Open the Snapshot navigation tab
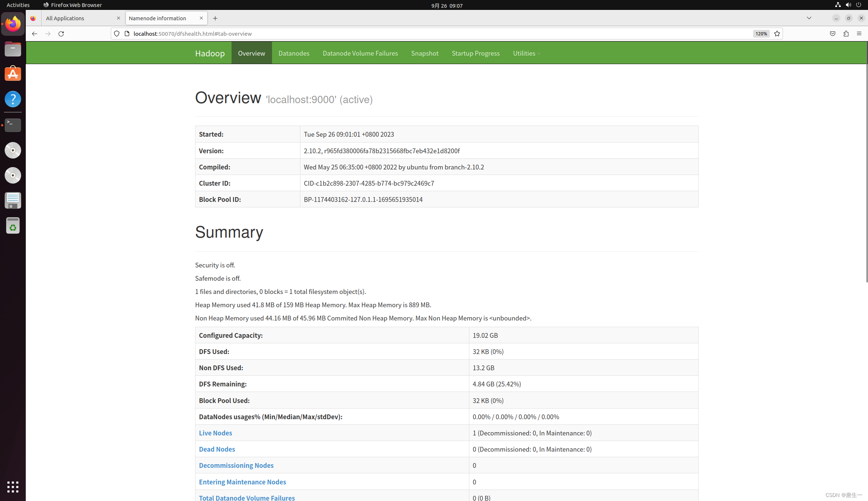 click(x=425, y=53)
